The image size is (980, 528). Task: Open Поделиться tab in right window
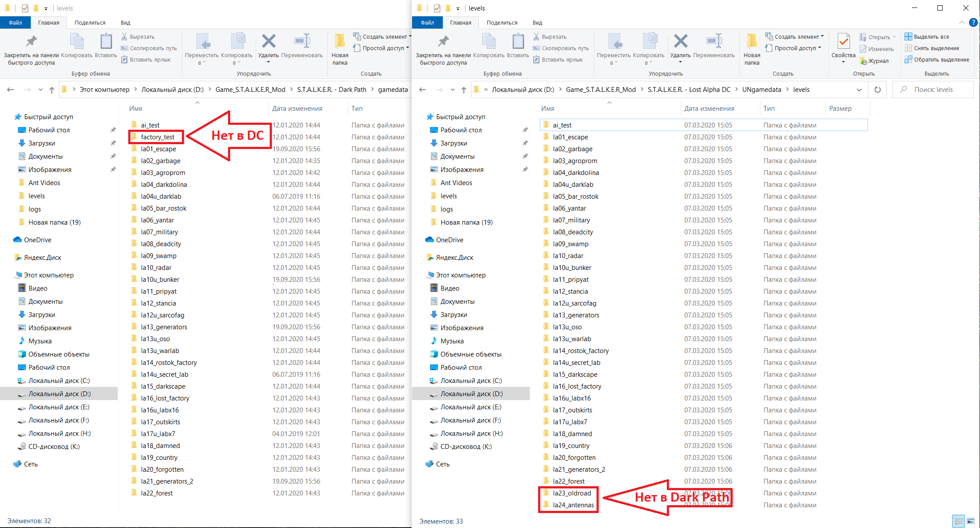coord(502,22)
